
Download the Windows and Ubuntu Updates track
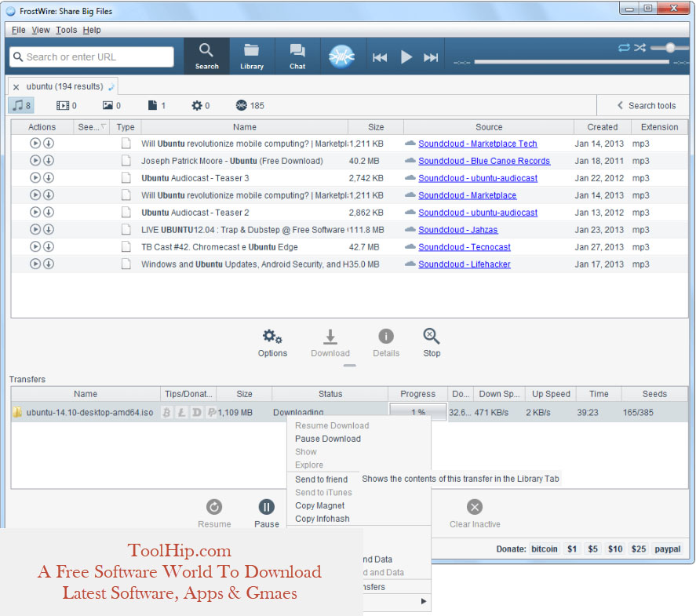(49, 264)
